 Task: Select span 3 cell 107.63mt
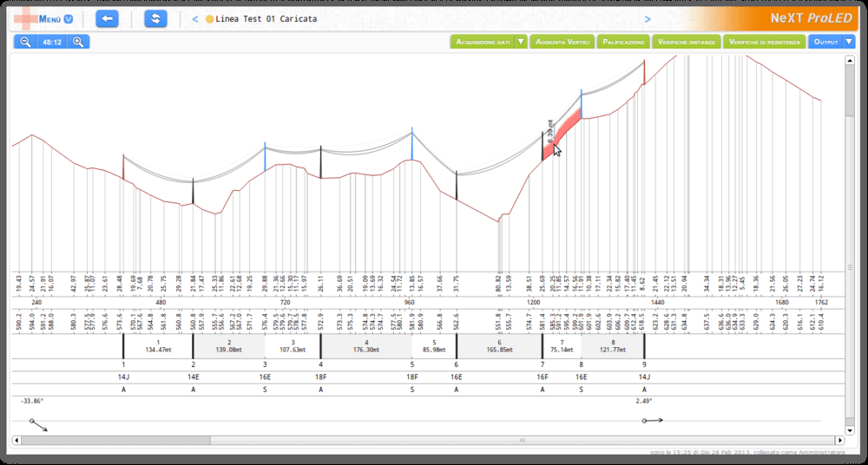tap(293, 346)
